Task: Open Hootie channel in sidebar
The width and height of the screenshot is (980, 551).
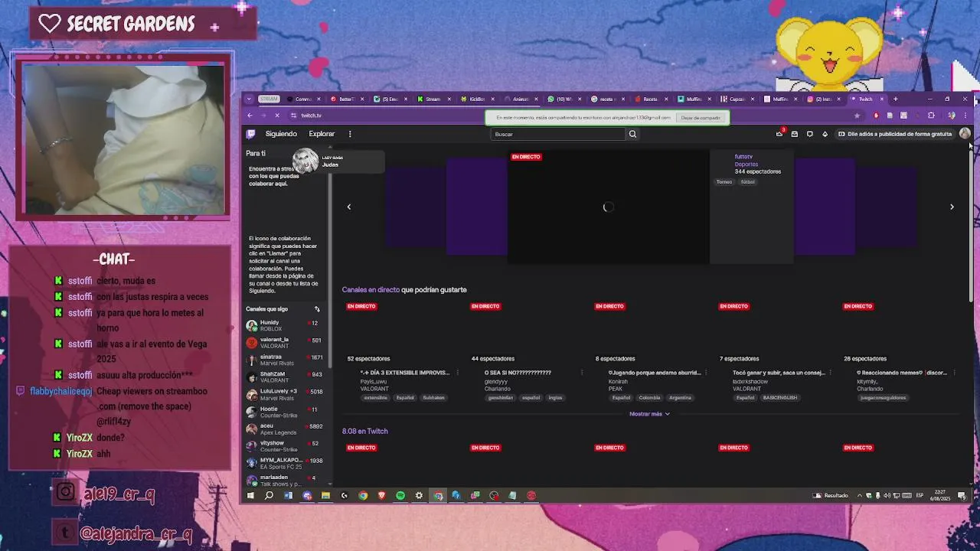Action: [283, 412]
